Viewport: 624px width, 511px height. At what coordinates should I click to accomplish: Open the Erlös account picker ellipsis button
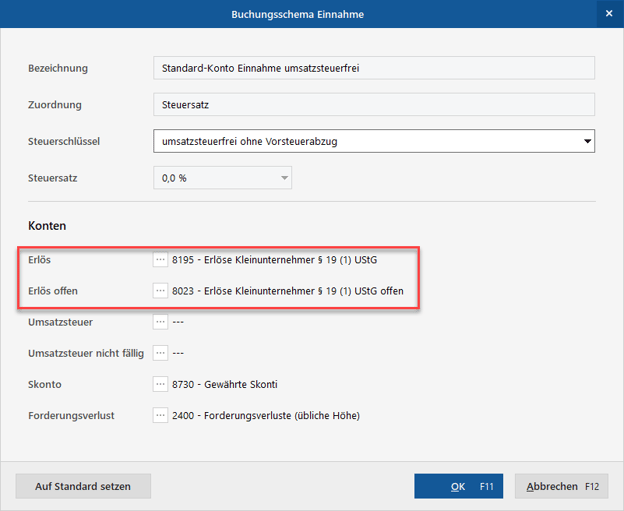pyautogui.click(x=160, y=260)
